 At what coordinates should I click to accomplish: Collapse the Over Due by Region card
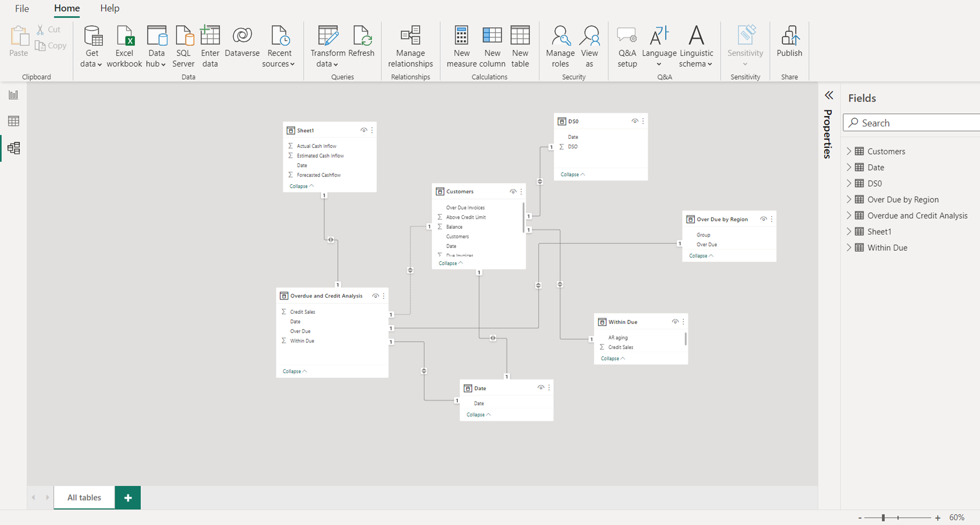(x=701, y=256)
